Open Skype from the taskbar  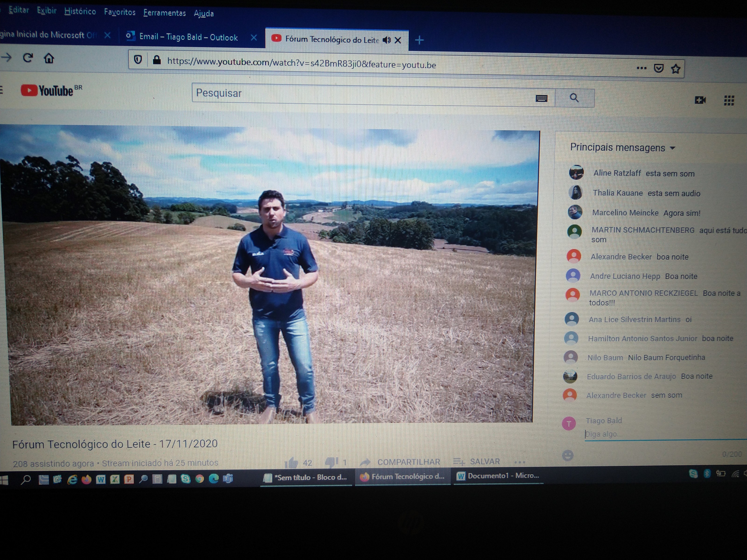[185, 479]
